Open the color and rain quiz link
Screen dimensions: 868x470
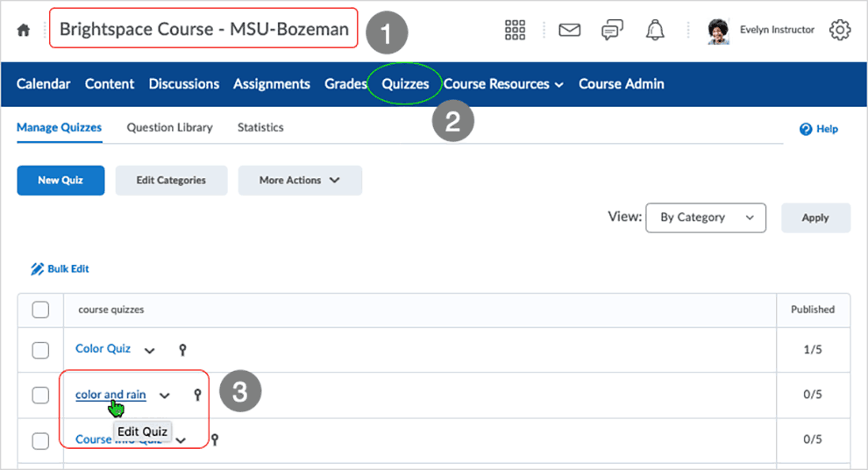pos(110,395)
